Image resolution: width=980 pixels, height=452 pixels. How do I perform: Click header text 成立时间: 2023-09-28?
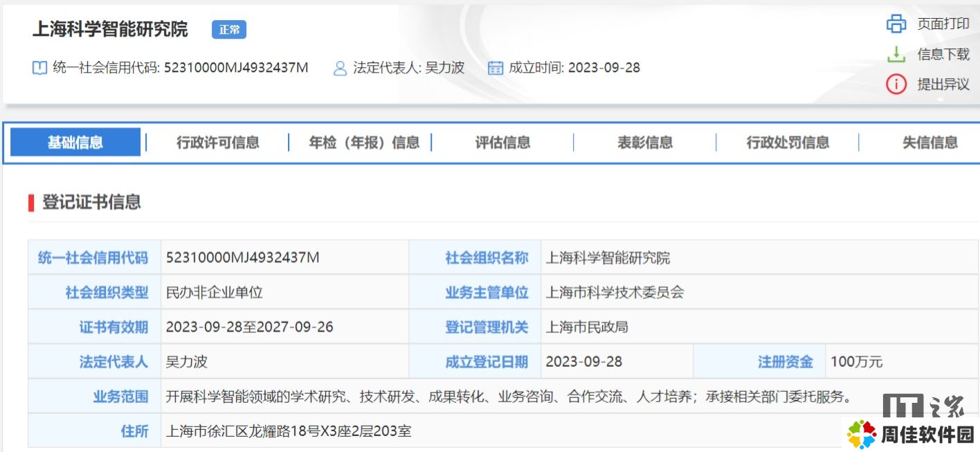(x=574, y=68)
